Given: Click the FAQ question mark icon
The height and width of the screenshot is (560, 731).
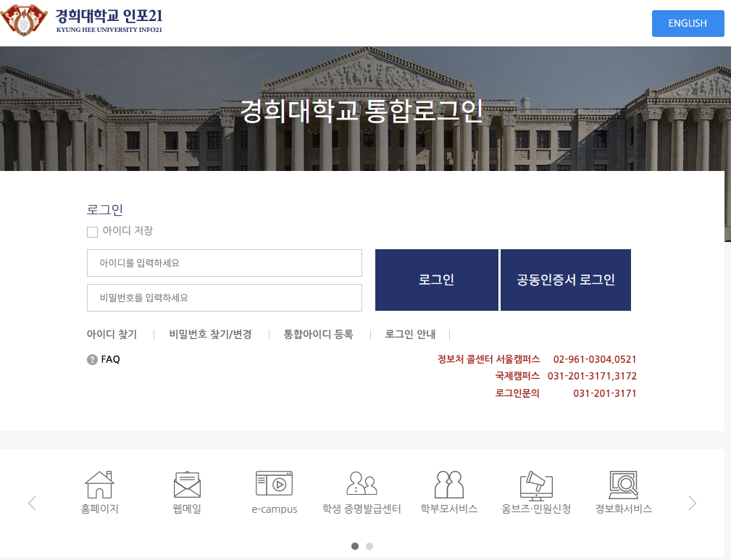Looking at the screenshot, I should point(92,359).
